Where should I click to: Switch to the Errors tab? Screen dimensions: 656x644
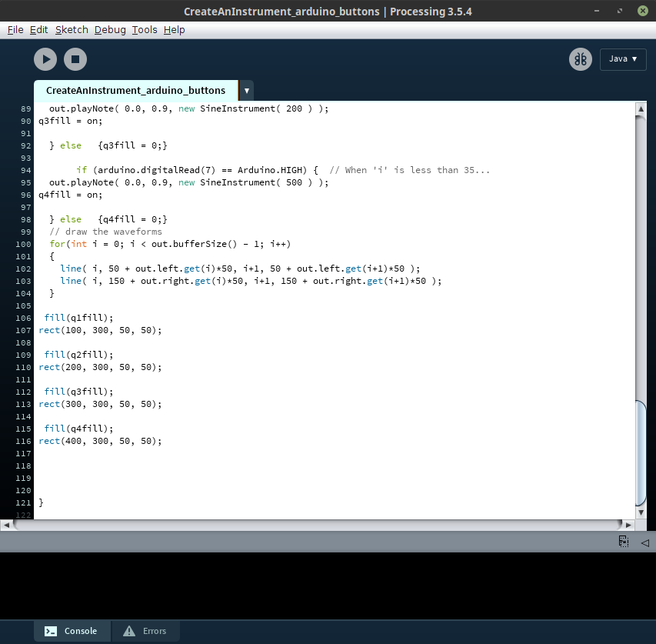pos(145,631)
